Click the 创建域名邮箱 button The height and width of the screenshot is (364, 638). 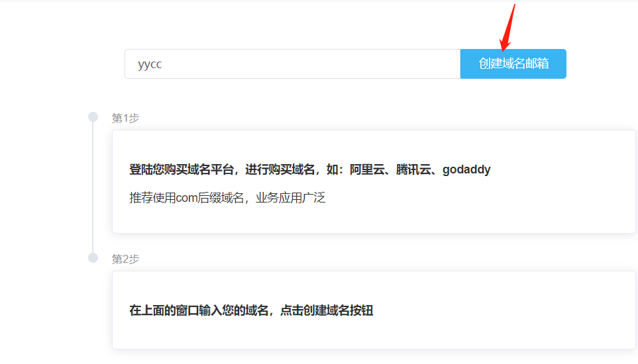pos(513,64)
